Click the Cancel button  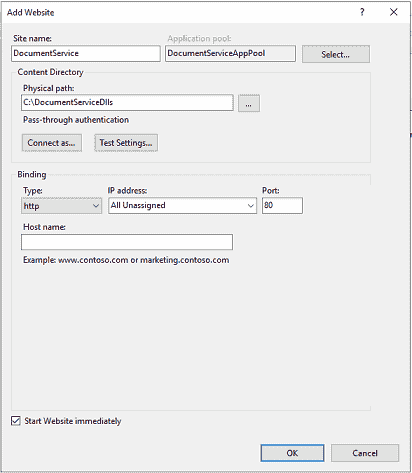[365, 453]
